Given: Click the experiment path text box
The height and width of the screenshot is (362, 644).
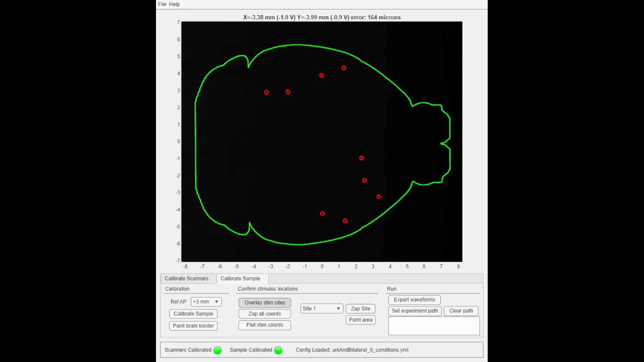Looking at the screenshot, I should click(x=434, y=326).
